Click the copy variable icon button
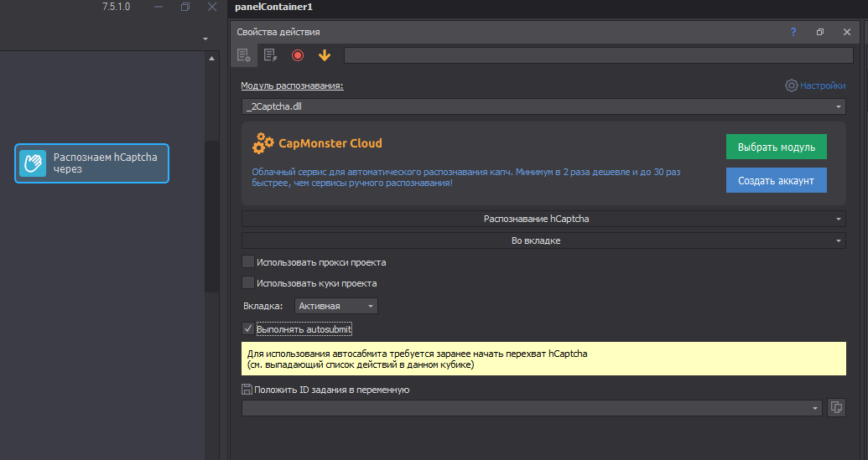This screenshot has width=868, height=460. pyautogui.click(x=836, y=407)
